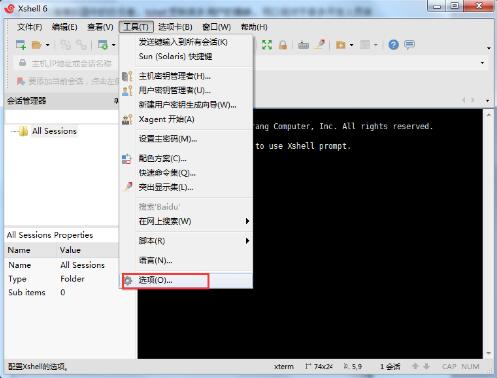Toggle full screen with the green arrows icon
497x378 pixels.
coord(267,45)
